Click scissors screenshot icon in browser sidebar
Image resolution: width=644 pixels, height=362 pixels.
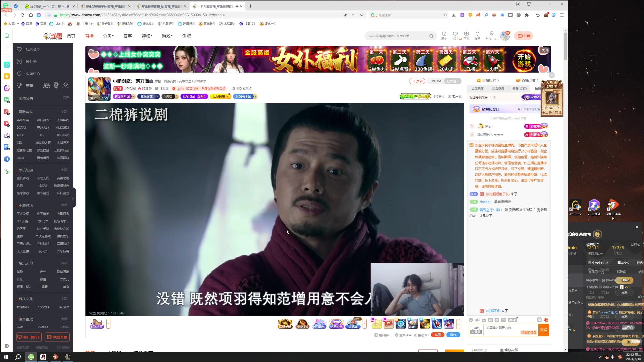(7, 171)
